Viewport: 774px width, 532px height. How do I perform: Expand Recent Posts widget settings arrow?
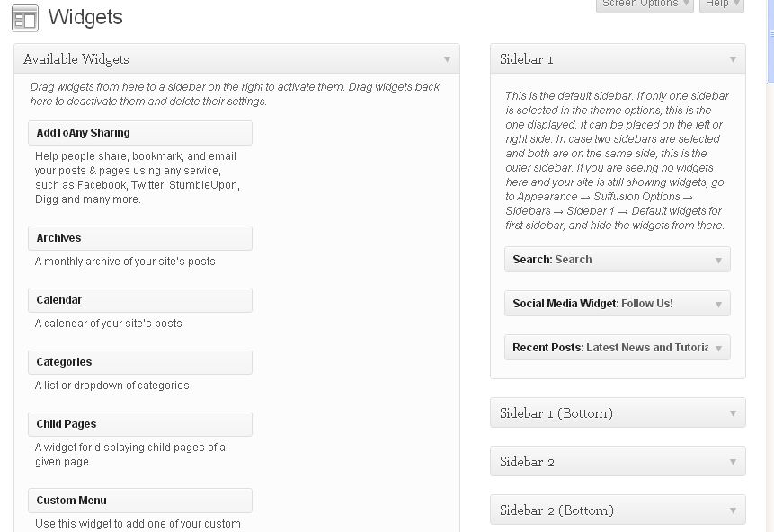click(718, 349)
